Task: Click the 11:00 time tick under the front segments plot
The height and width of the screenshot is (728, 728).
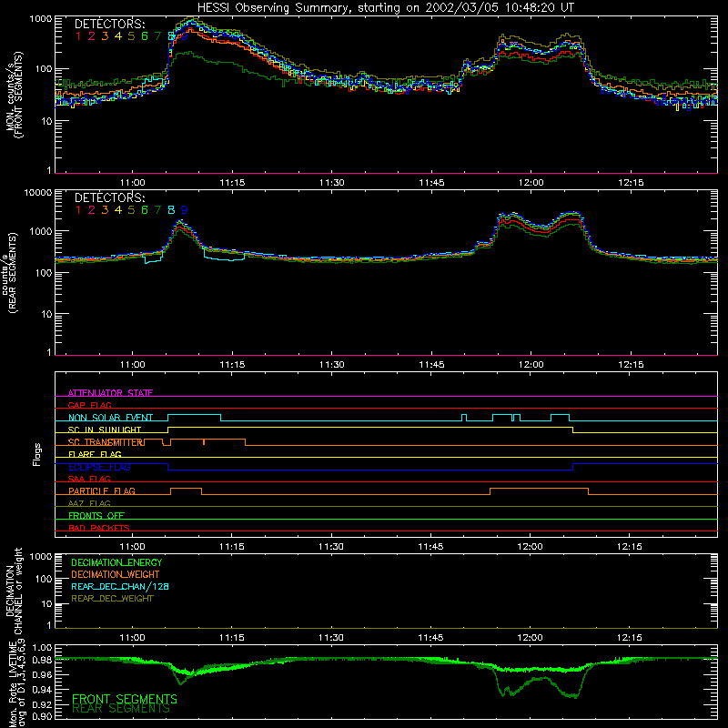Action: [x=132, y=183]
